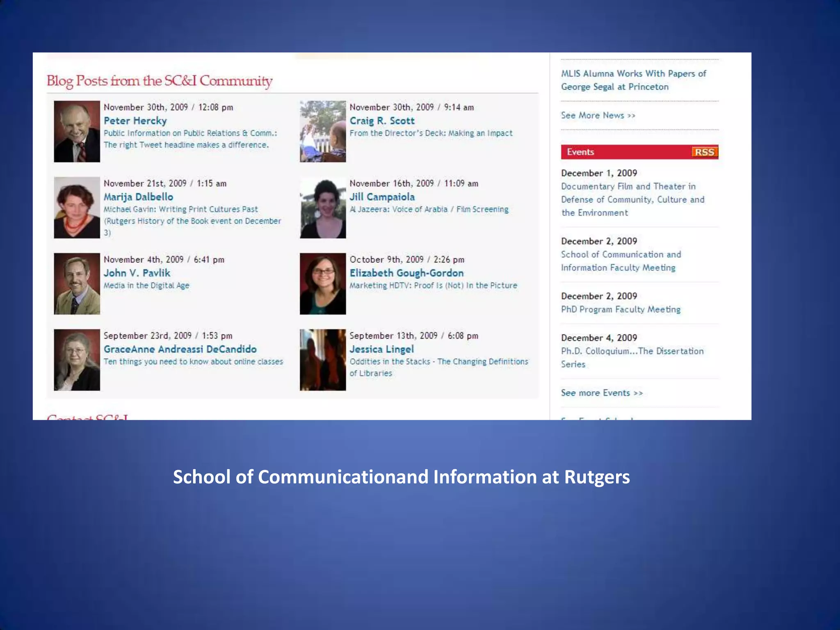
Task: Click Craig R. Scott's blog photo
Action: coord(323,131)
